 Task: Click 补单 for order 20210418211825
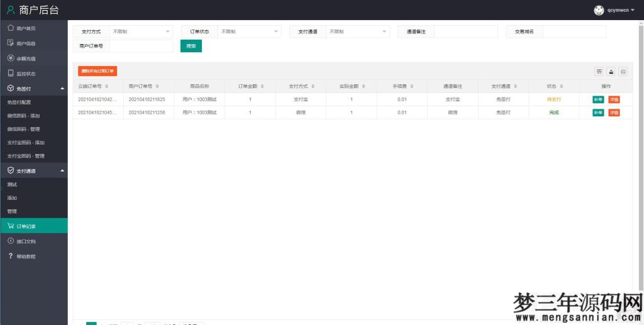[598, 99]
